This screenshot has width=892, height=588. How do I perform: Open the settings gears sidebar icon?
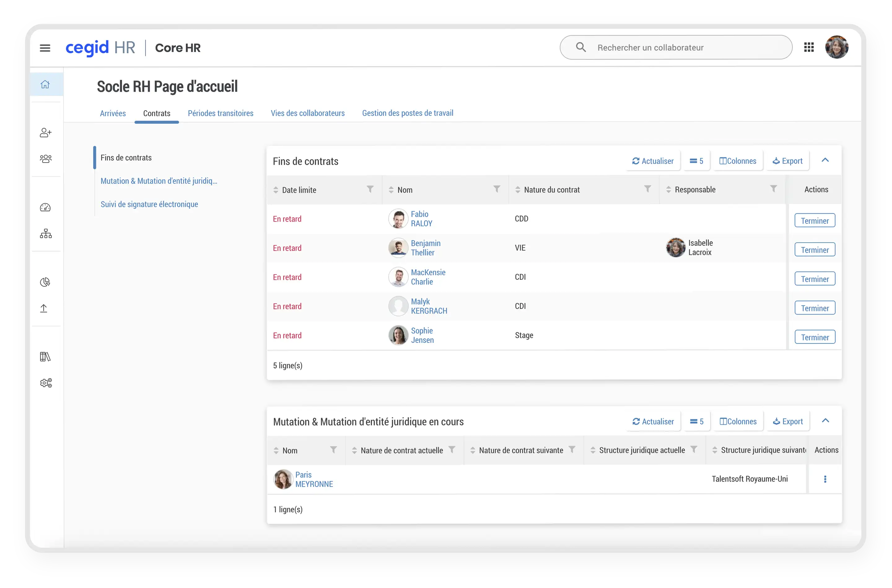[46, 383]
